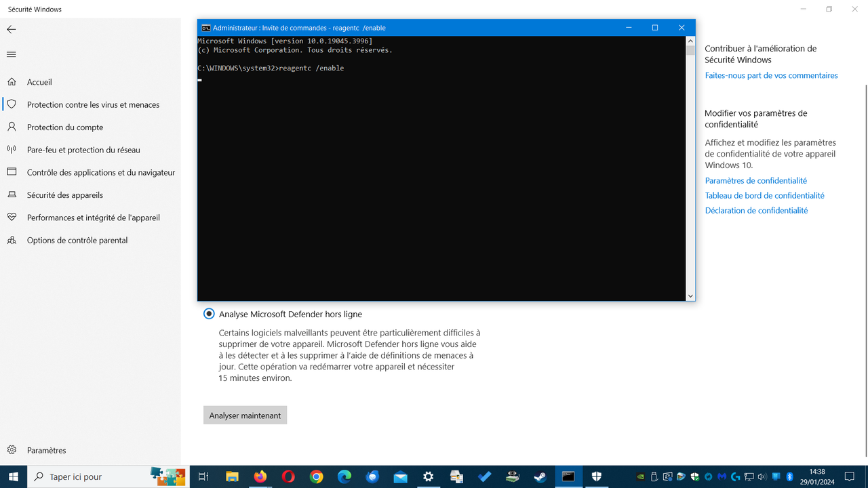This screenshot has width=868, height=488.
Task: Open Logitech G Hub from the tray
Action: tap(736, 477)
